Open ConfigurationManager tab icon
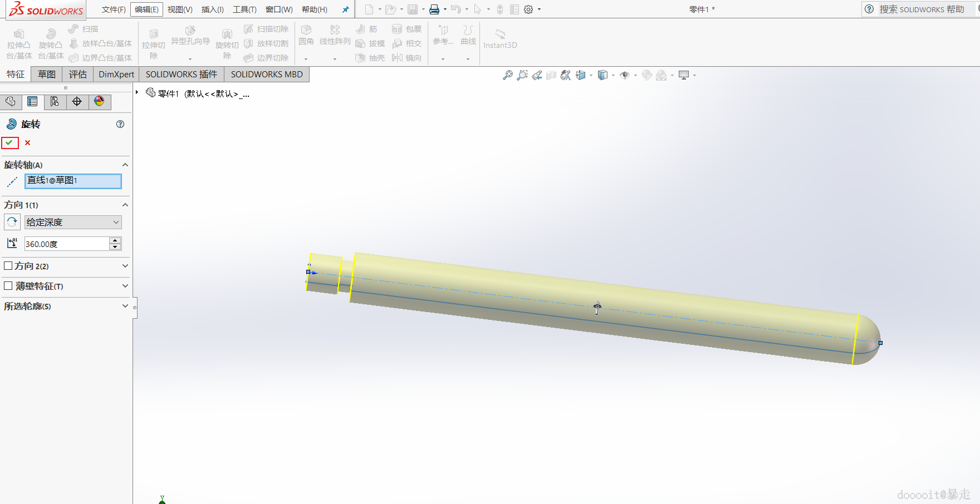The image size is (980, 504). tap(55, 101)
